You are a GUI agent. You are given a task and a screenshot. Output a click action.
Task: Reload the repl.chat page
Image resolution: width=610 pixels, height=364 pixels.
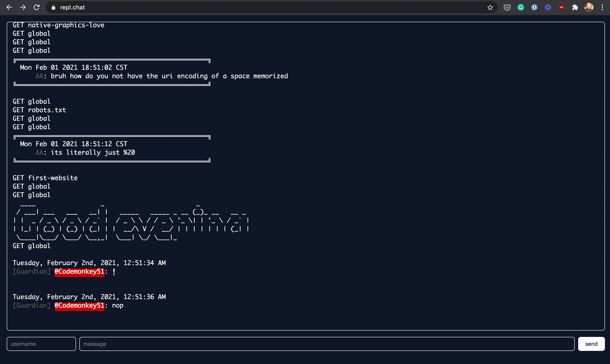[37, 7]
